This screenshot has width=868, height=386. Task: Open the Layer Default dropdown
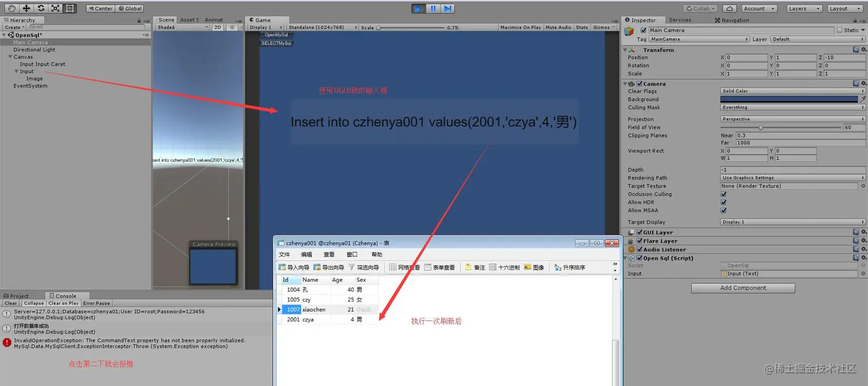pos(817,39)
